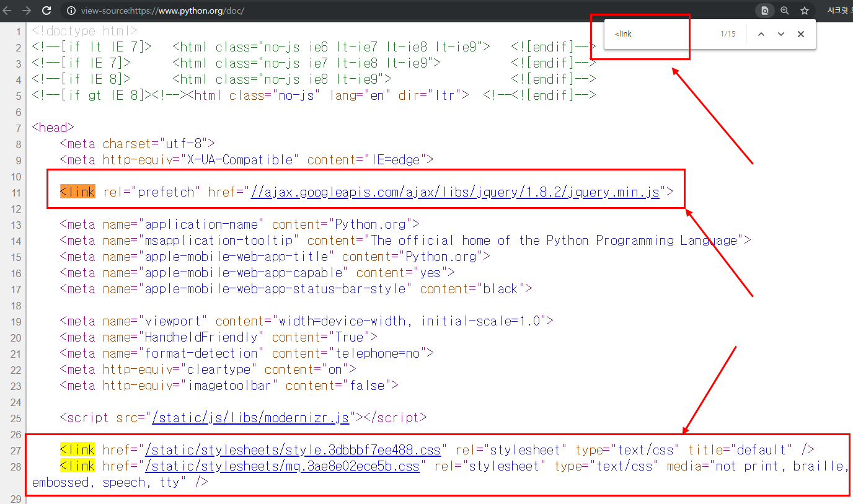Bookmark this page with the star icon
Screen dimensions: 853x504
click(805, 11)
